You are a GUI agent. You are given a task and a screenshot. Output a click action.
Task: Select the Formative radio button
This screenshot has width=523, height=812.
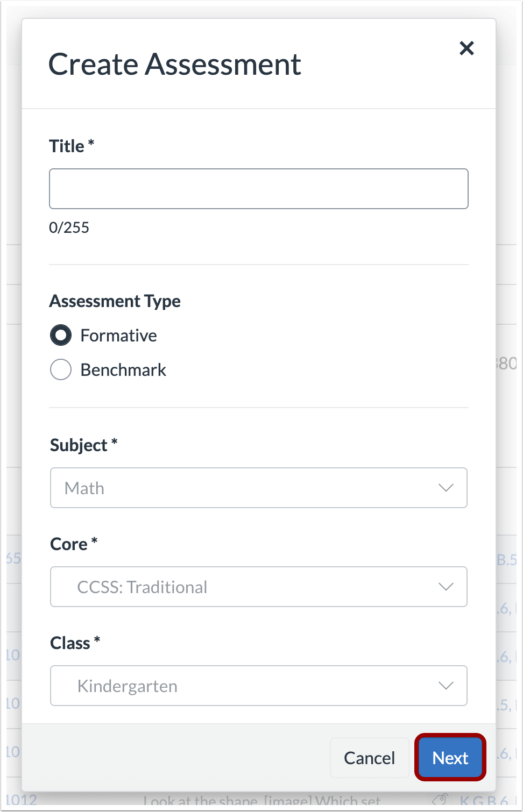(61, 336)
